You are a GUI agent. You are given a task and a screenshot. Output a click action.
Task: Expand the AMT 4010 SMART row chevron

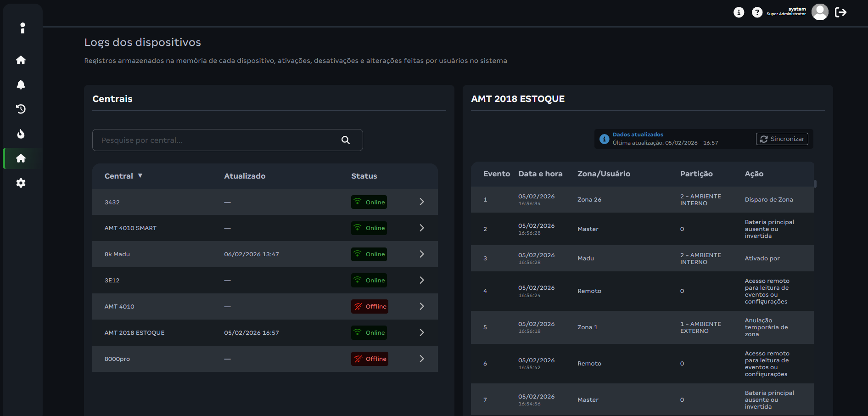pyautogui.click(x=422, y=228)
